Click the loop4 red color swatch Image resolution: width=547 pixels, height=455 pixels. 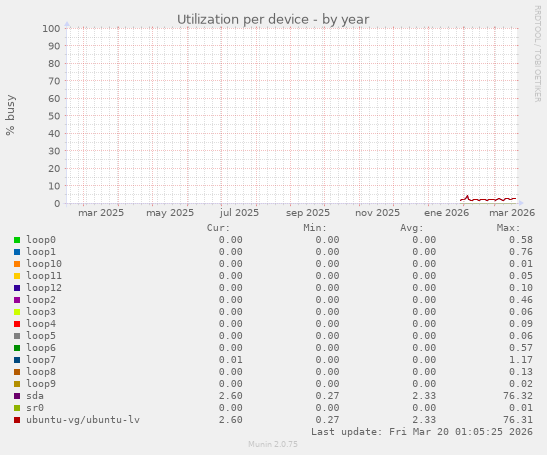tap(17, 324)
